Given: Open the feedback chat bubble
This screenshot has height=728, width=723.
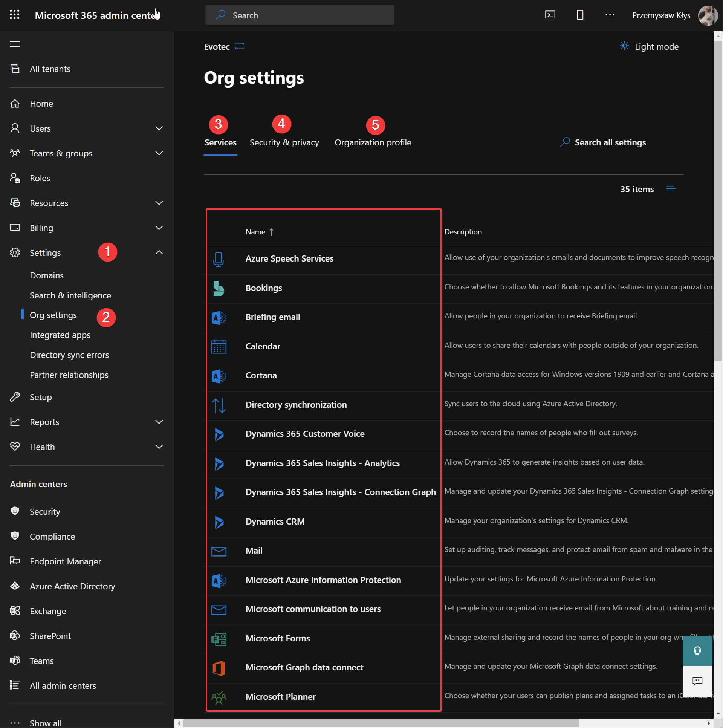Looking at the screenshot, I should point(697,681).
